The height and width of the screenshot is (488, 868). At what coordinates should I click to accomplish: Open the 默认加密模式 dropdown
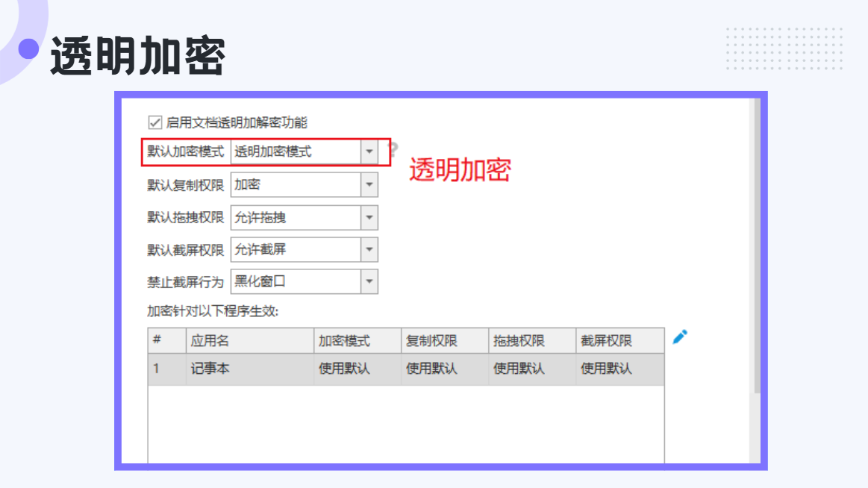(304, 151)
